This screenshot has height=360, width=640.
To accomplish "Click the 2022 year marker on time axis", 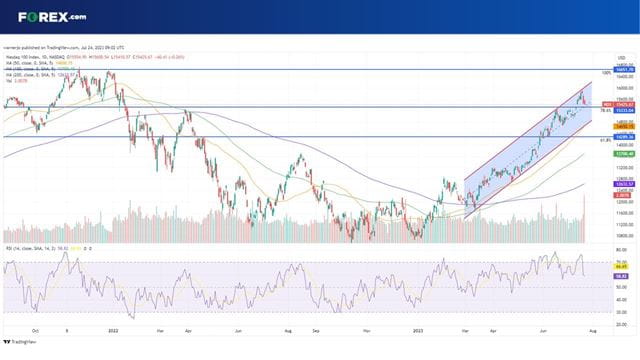I will (x=113, y=331).
